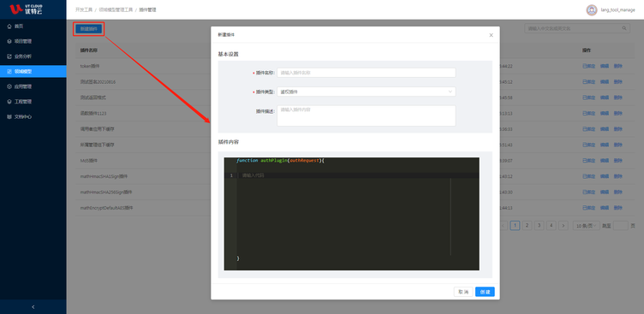Open the 10条/页 page size dropdown
Image resolution: width=644 pixels, height=314 pixels.
(x=586, y=225)
